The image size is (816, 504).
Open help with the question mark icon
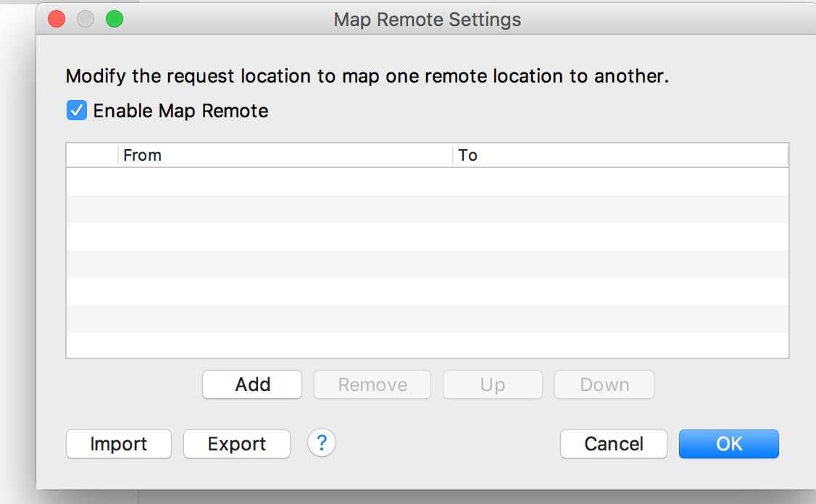(x=322, y=443)
